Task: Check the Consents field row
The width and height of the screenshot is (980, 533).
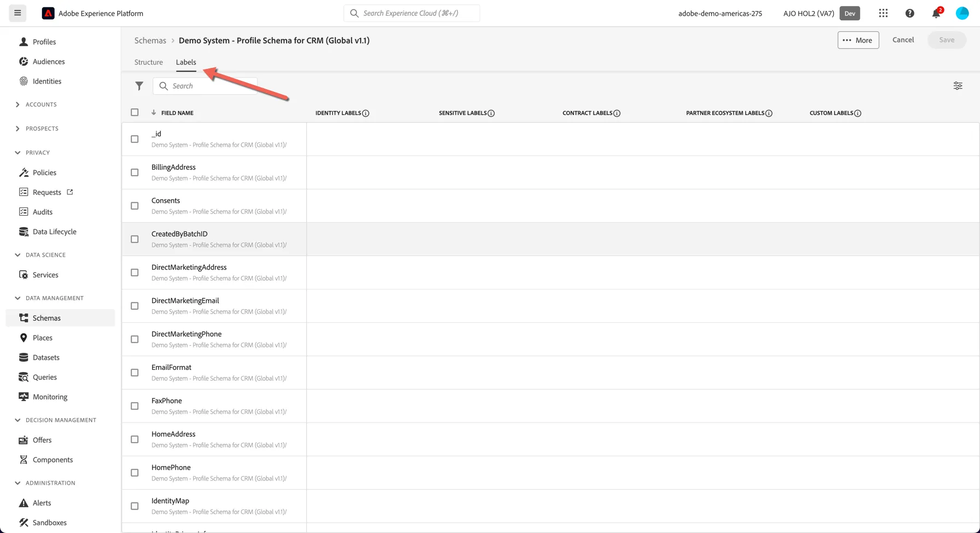Action: 135,206
